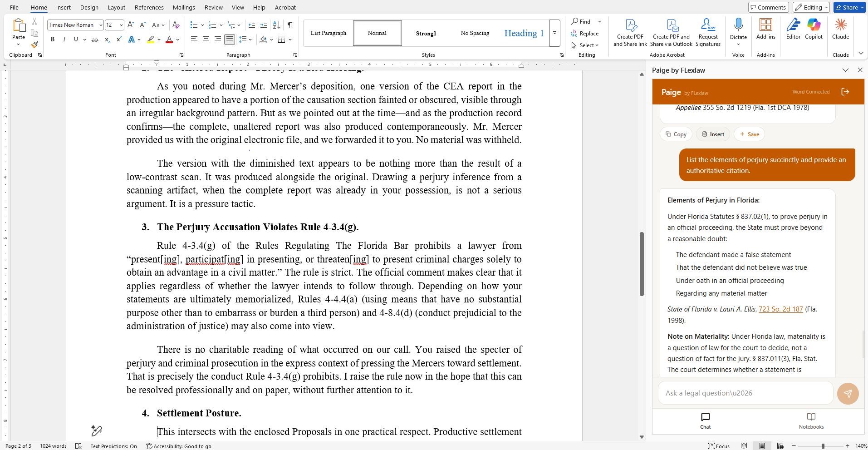Switch to Web Layout view icon

(x=780, y=446)
